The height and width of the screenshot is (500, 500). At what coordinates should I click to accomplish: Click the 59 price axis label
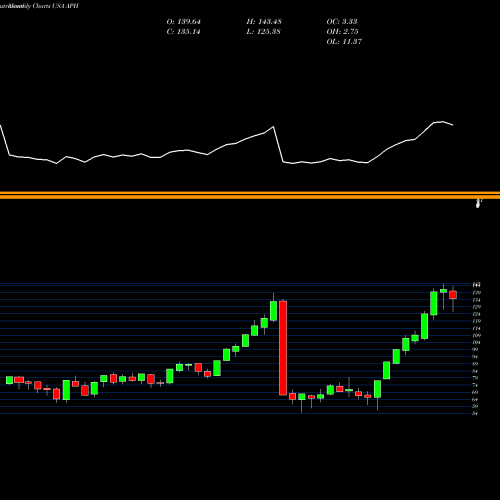tap(475, 406)
